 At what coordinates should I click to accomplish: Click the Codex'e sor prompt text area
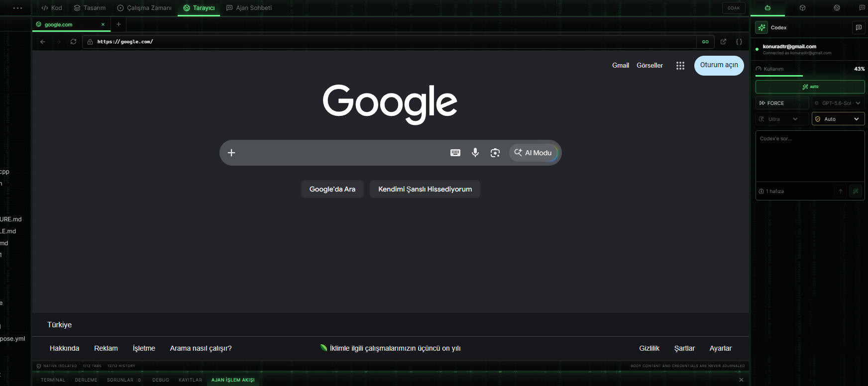point(810,156)
